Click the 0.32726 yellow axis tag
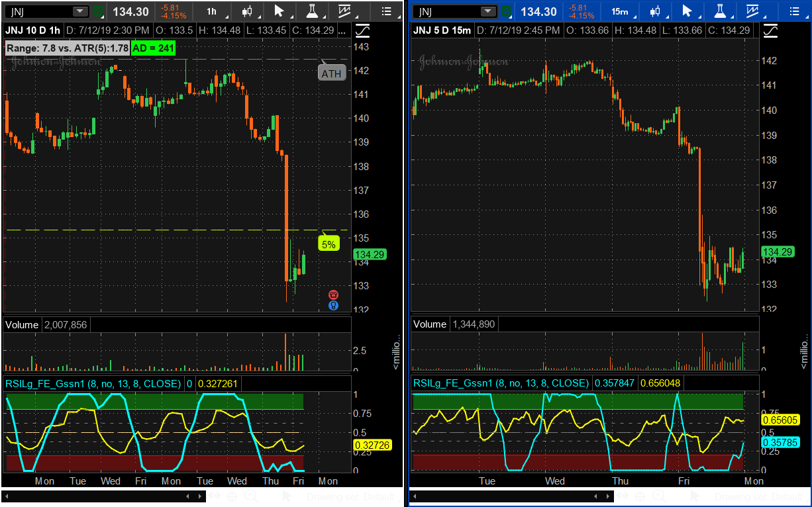 373,445
